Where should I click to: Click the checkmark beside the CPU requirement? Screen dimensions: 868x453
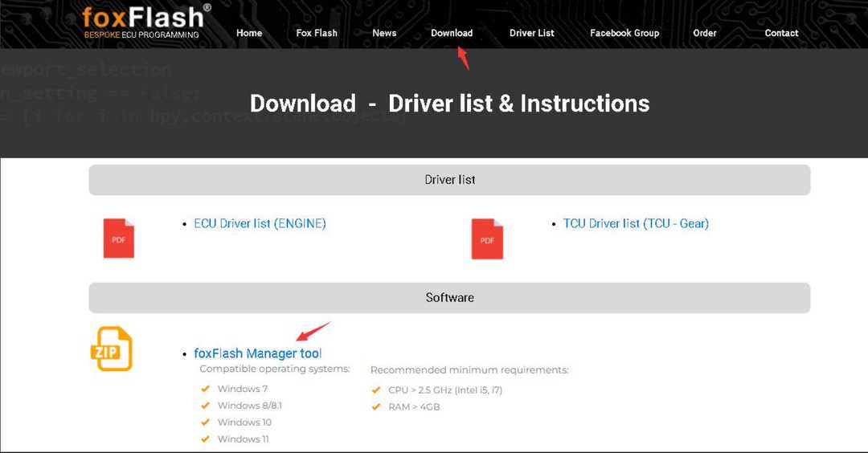376,390
